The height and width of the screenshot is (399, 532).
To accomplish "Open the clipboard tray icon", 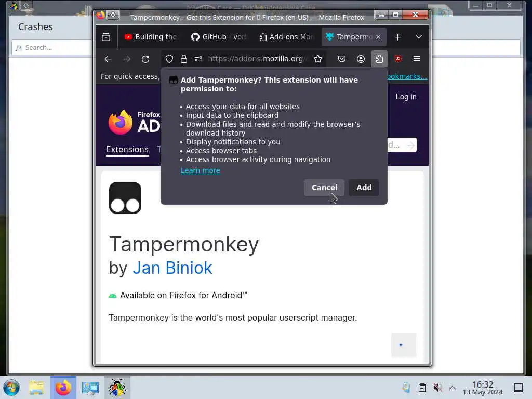I will click(x=422, y=388).
